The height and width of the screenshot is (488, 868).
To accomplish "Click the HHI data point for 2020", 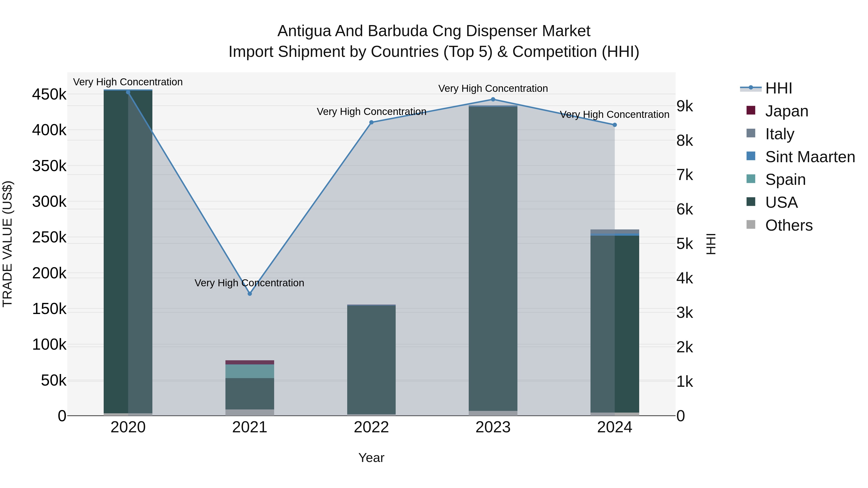I will tap(128, 92).
